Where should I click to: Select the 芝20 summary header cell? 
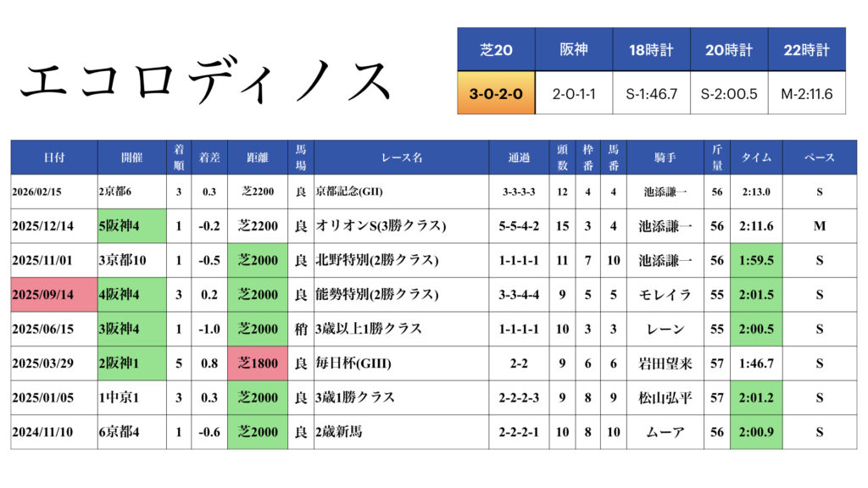(496, 50)
